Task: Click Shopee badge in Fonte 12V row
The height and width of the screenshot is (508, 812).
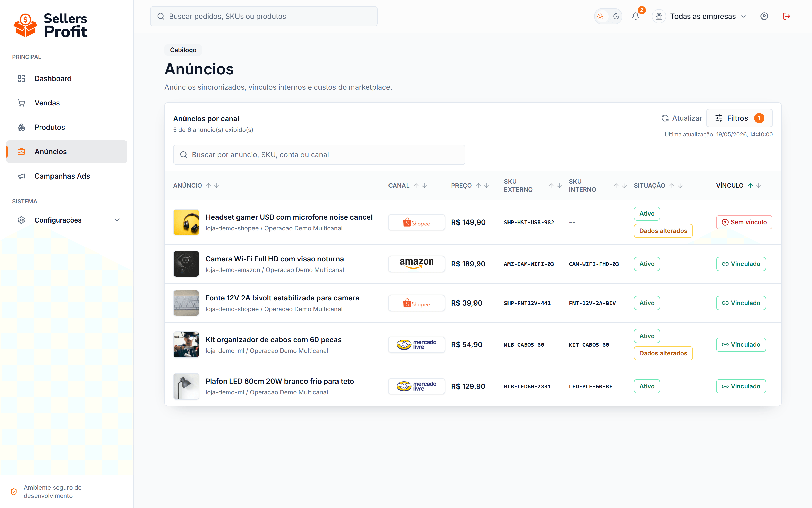Action: [x=416, y=303]
